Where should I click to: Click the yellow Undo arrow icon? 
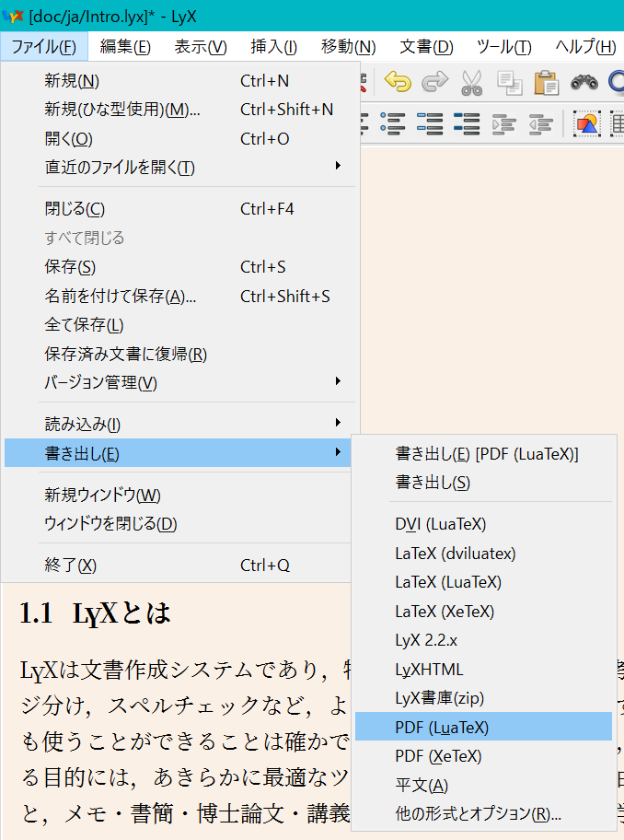[398, 82]
